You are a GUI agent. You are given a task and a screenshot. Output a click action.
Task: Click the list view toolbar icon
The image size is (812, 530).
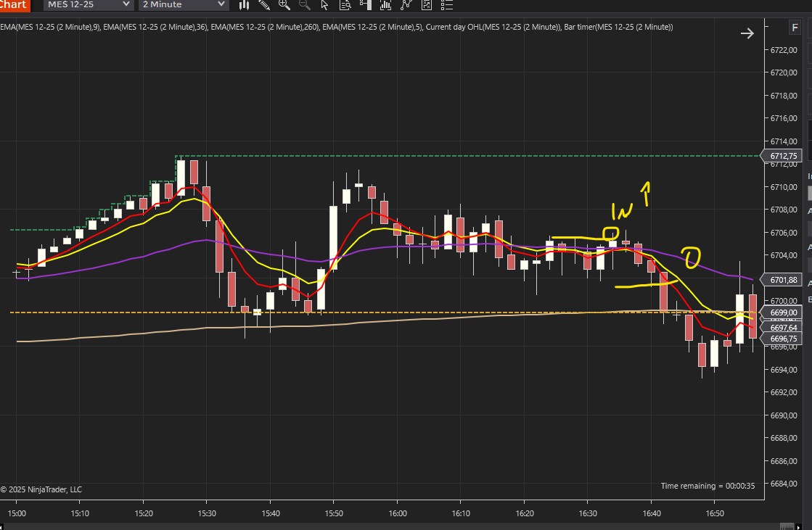click(x=446, y=5)
